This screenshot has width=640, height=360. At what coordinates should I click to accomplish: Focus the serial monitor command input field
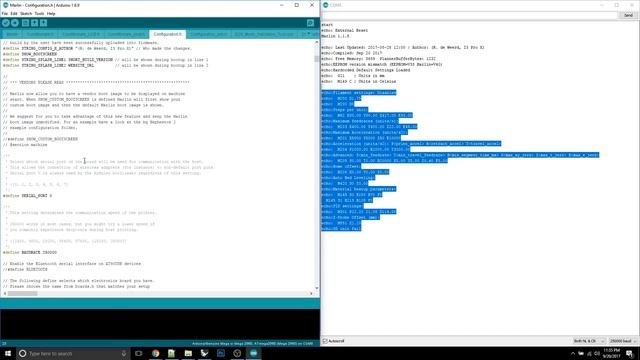[x=470, y=15]
